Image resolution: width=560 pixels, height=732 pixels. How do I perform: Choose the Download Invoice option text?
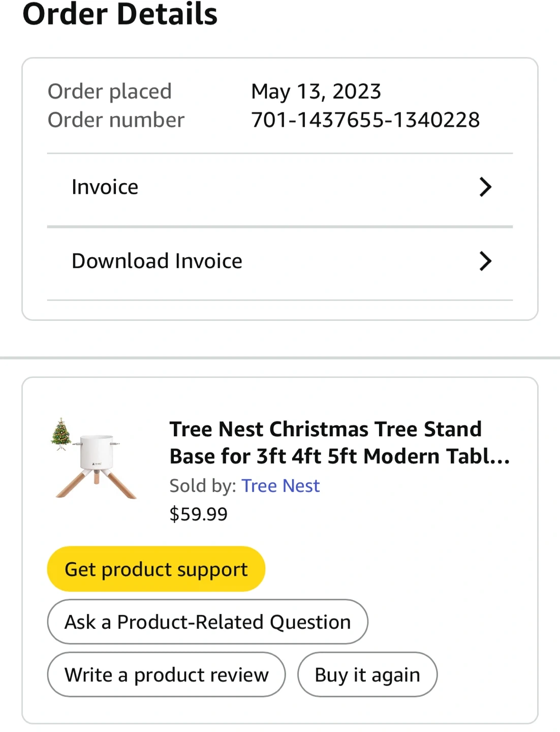(157, 261)
